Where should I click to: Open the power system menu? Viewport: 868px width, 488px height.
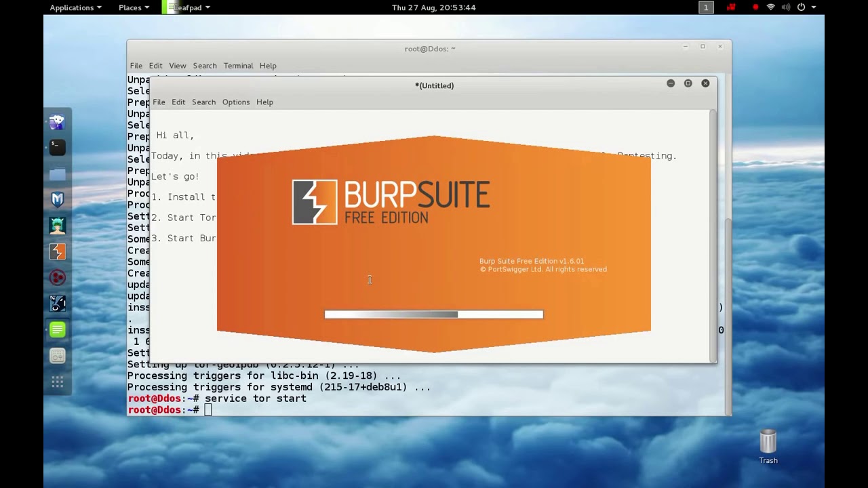(806, 7)
